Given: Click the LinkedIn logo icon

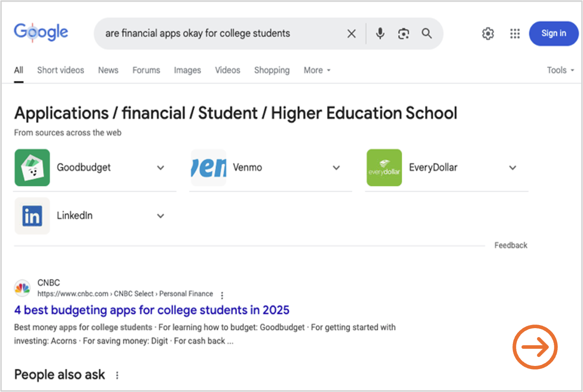Looking at the screenshot, I should click(x=32, y=216).
